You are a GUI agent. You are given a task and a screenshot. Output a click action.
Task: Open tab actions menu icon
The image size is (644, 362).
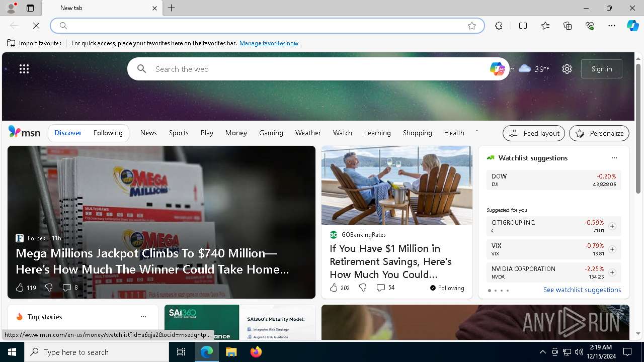30,8
